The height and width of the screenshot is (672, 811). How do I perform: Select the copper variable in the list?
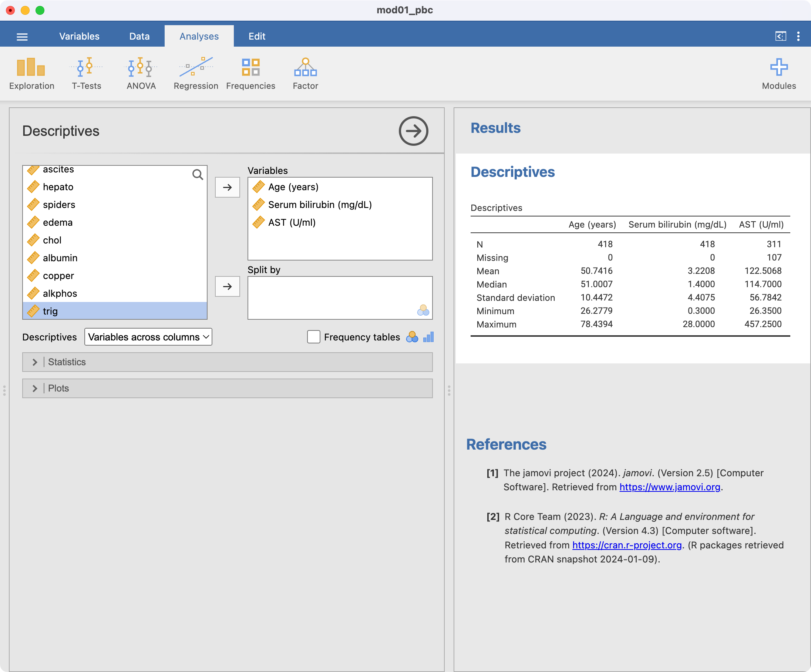point(58,276)
